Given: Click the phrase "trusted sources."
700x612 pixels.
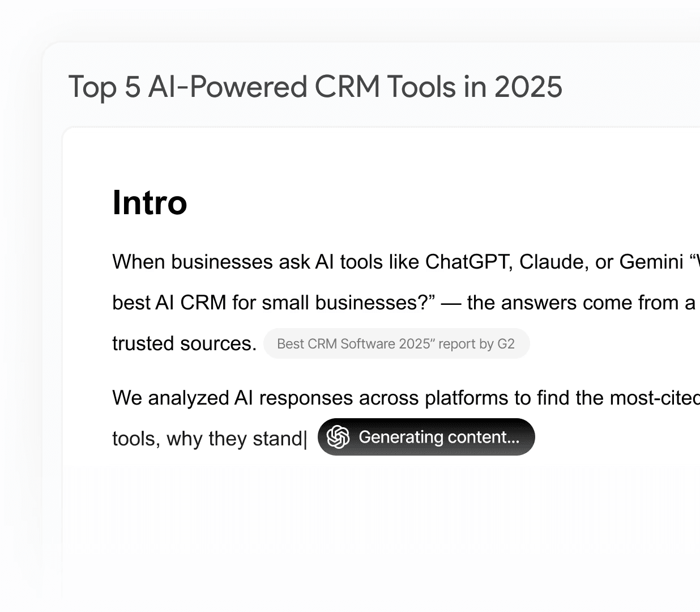Looking at the screenshot, I should pyautogui.click(x=185, y=343).
